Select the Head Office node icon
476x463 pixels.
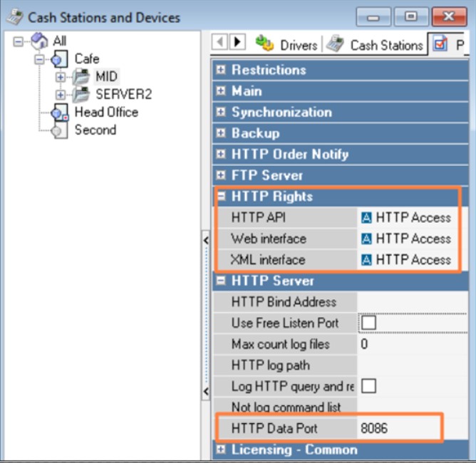[60, 113]
